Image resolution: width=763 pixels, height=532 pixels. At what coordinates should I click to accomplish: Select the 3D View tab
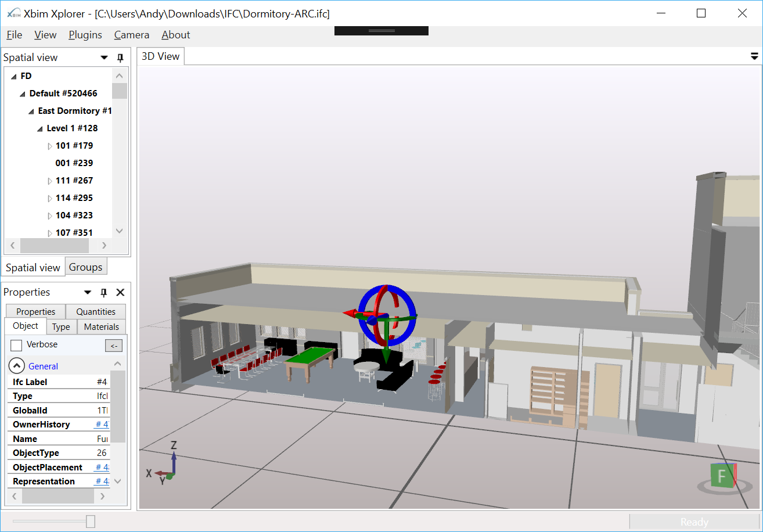click(161, 56)
